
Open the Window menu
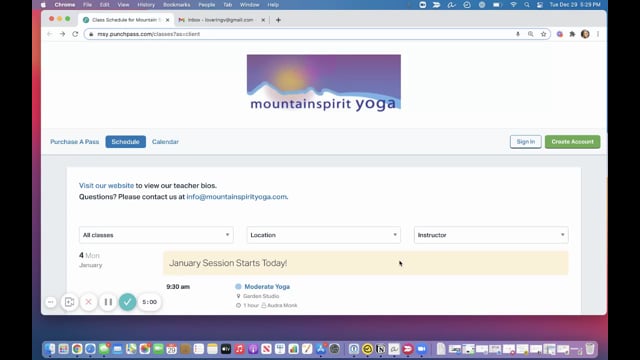249,4
